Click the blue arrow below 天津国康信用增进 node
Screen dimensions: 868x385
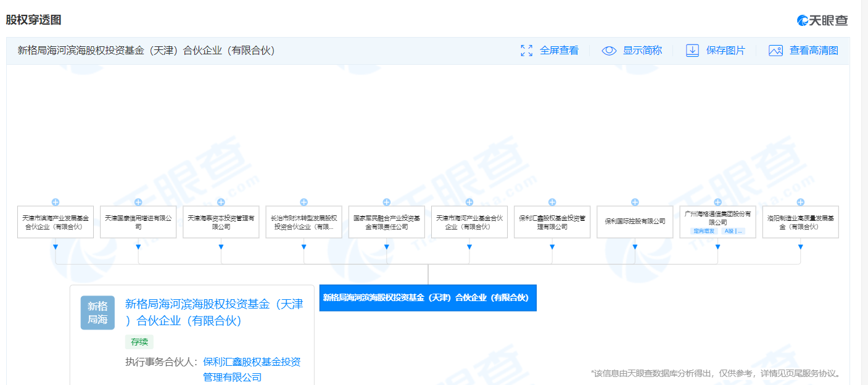pos(138,247)
